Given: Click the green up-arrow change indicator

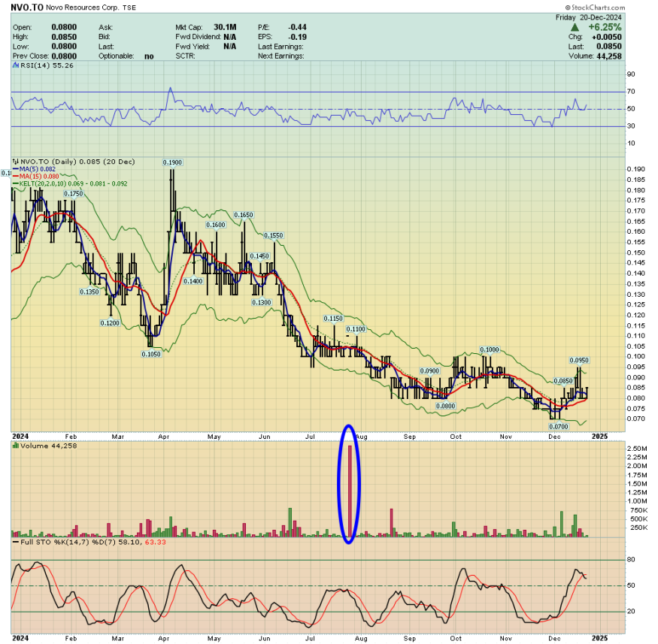Looking at the screenshot, I should 575,27.
